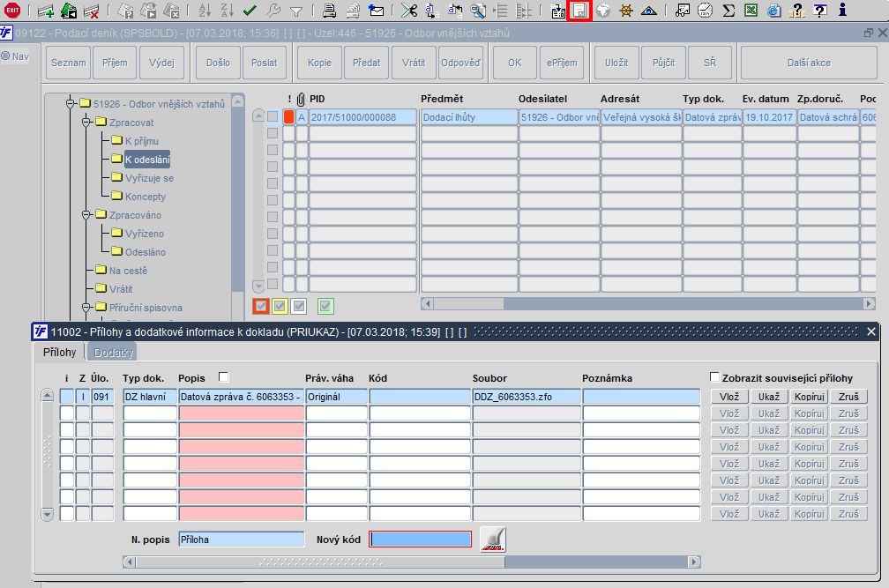Click the document grid right scroll arrow

tap(870, 303)
